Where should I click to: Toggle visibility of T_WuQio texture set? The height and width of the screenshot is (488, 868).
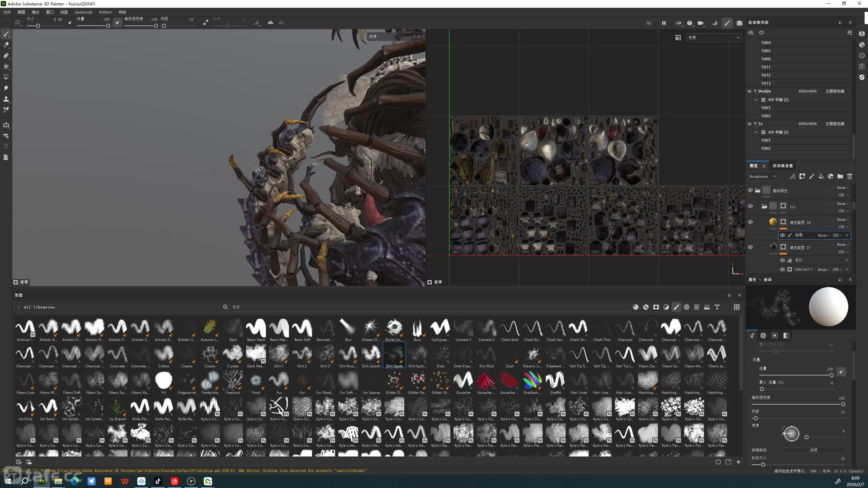point(750,91)
